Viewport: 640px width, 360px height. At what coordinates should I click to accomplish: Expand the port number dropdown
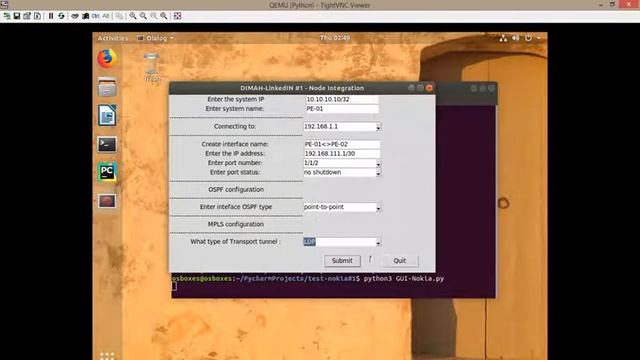coord(378,164)
